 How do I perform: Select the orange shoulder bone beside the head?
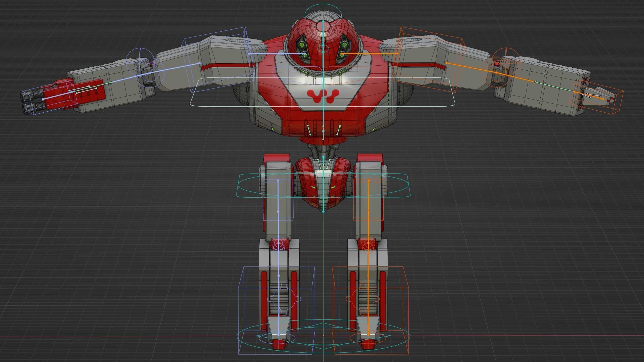(370, 54)
